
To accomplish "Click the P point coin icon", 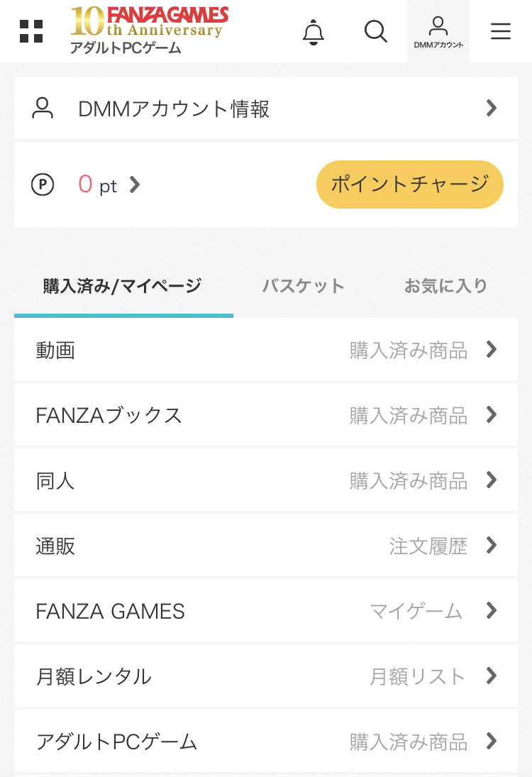I will (43, 185).
